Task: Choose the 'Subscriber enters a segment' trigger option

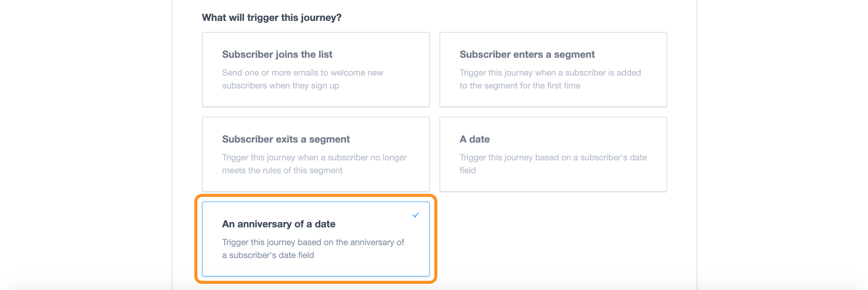Action: coord(553,69)
